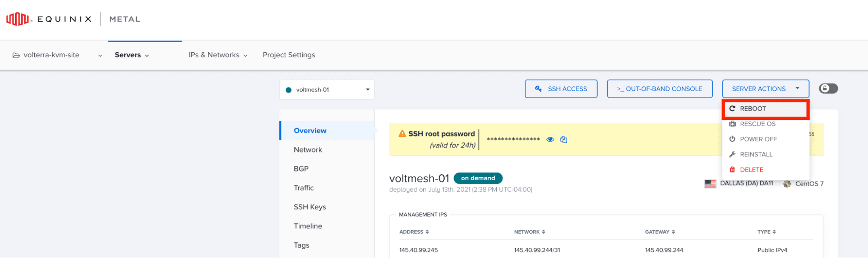Image resolution: width=868 pixels, height=258 pixels.
Task: Choose Rescue OS from server actions
Action: (x=766, y=124)
